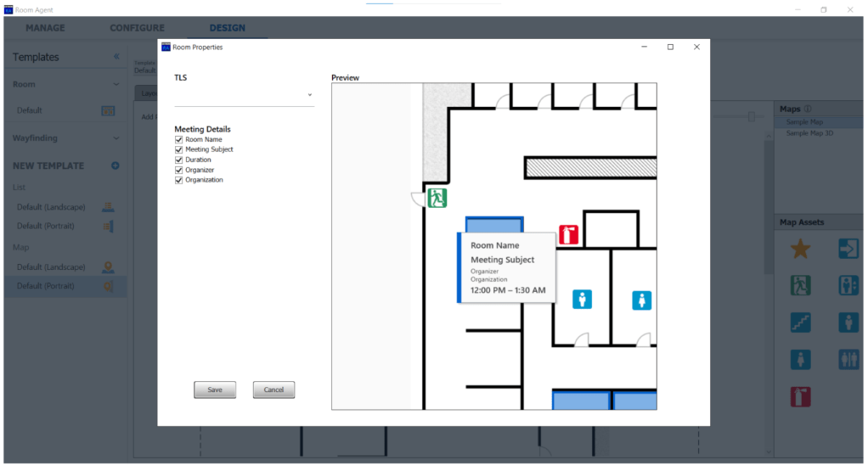Choose the red fire extinguisher map asset
This screenshot has width=868, height=471.
(800, 396)
